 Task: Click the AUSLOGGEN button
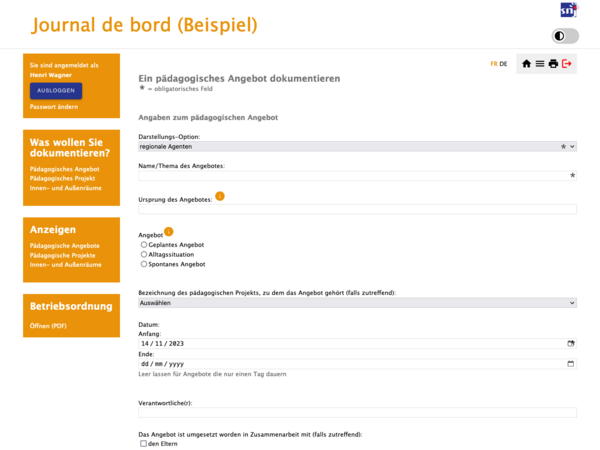(x=56, y=91)
